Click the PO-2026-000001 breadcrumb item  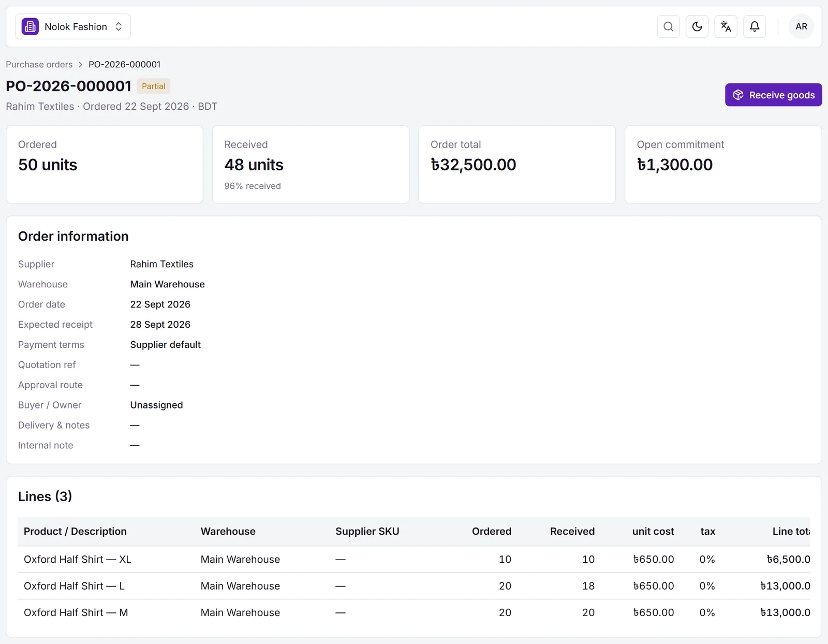(x=124, y=64)
